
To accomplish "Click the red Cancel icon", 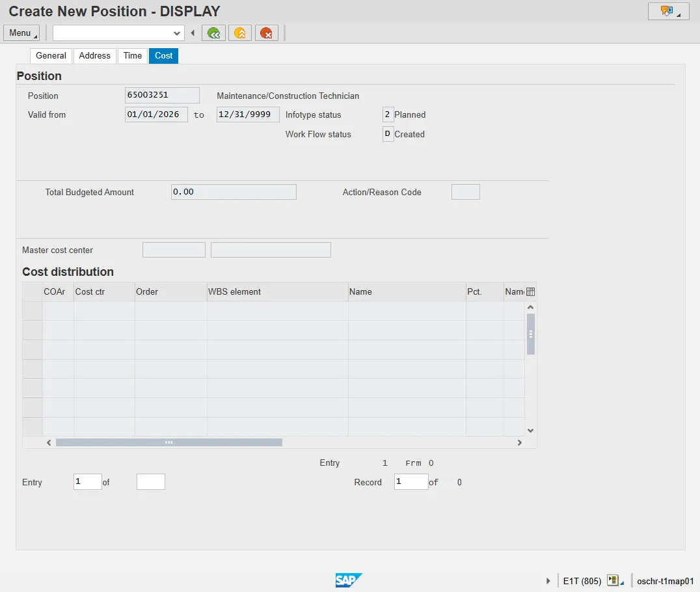I will coord(267,33).
